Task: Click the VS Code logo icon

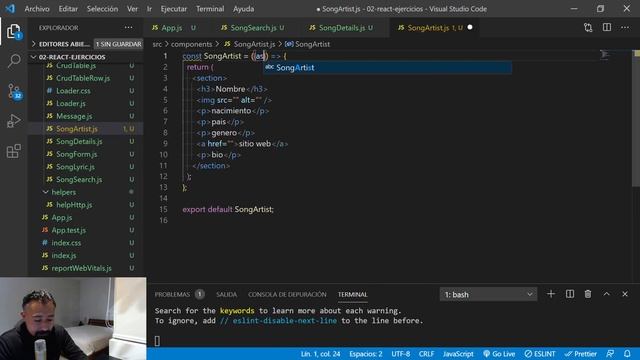Action: tap(10, 8)
